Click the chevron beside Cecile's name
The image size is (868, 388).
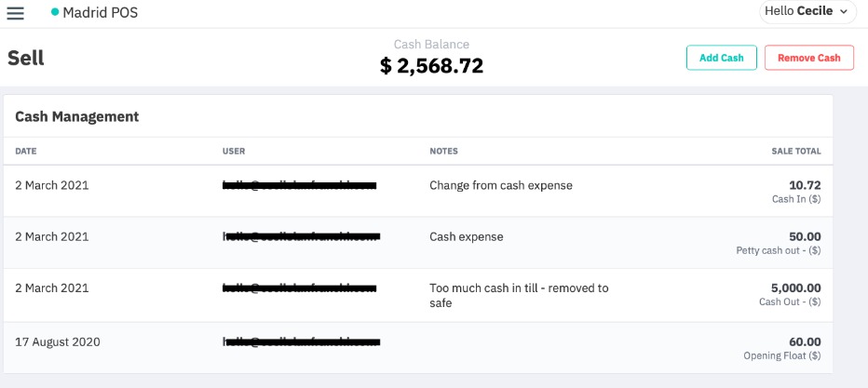[x=844, y=12]
